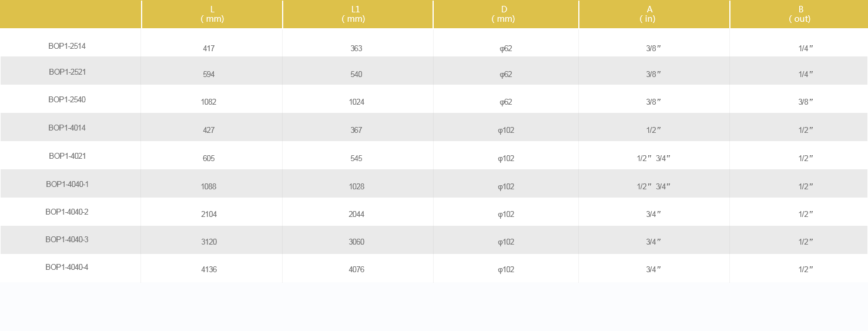Click the 1/2″ 3/4″ inlet value of BOP1-4021

point(653,159)
